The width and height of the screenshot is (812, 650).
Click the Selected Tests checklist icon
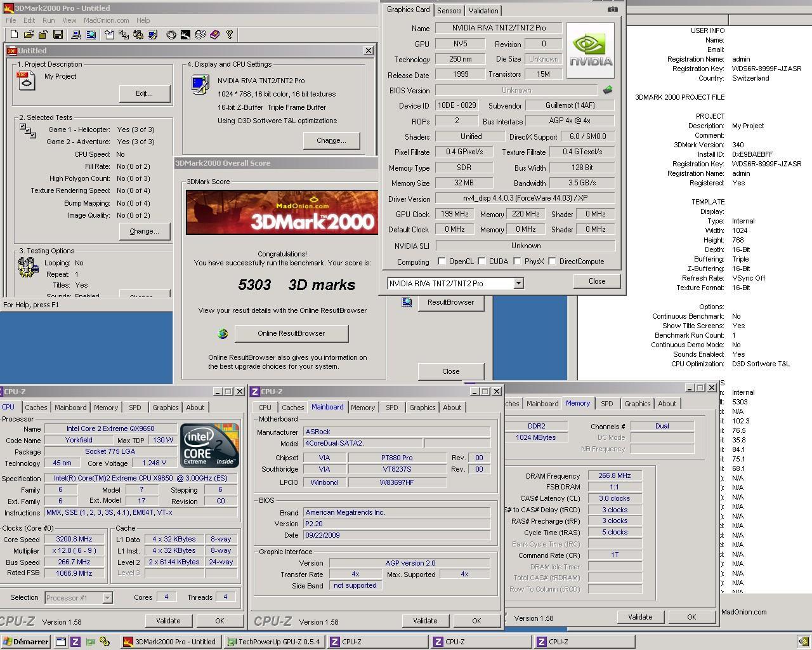(27, 131)
